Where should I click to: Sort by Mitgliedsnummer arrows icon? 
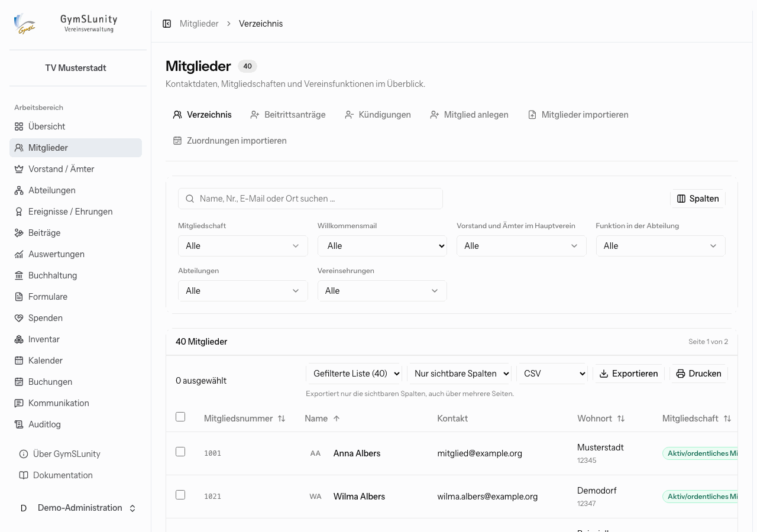[282, 419]
